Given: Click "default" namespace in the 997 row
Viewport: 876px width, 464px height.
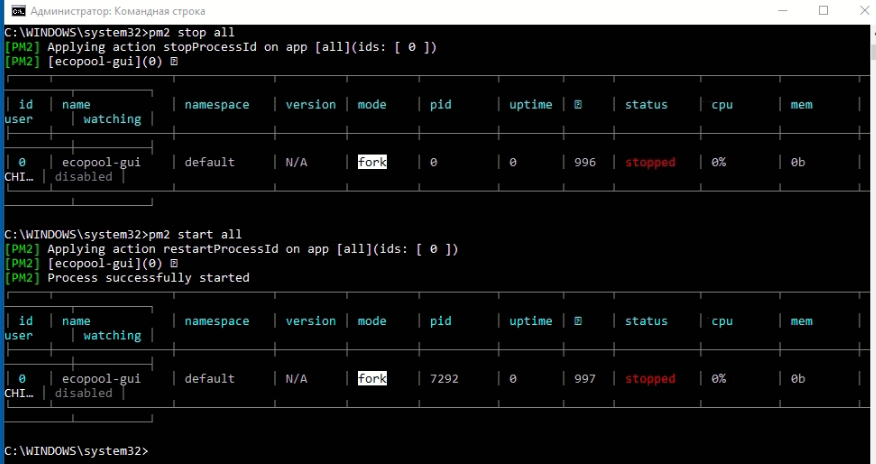Looking at the screenshot, I should (x=210, y=379).
